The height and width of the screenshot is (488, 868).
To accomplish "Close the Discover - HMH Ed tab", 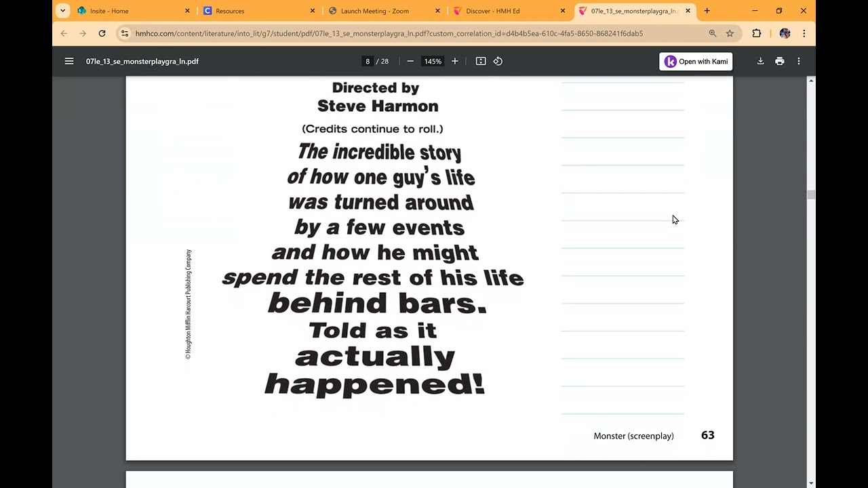I will (562, 11).
